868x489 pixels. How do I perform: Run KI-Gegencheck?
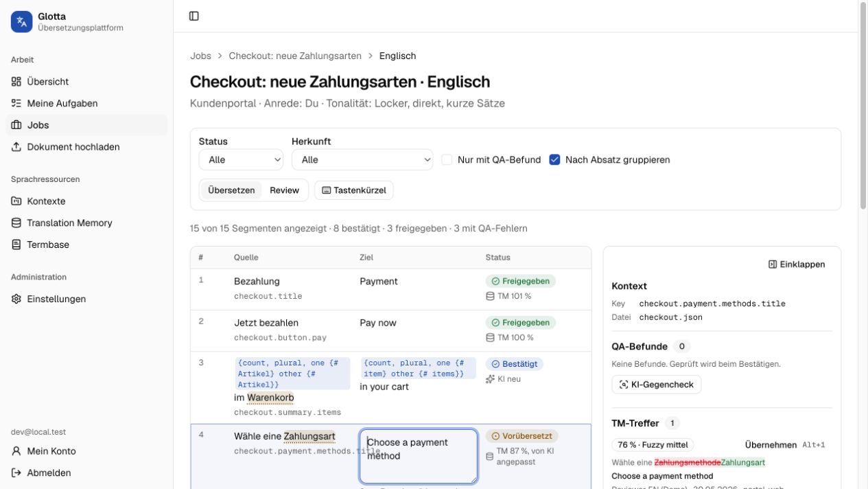pos(656,385)
